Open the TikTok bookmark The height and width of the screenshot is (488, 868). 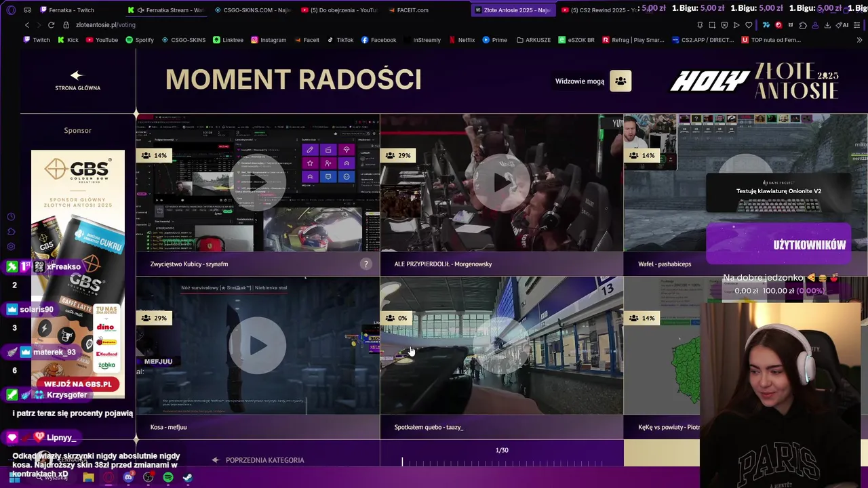(x=340, y=40)
